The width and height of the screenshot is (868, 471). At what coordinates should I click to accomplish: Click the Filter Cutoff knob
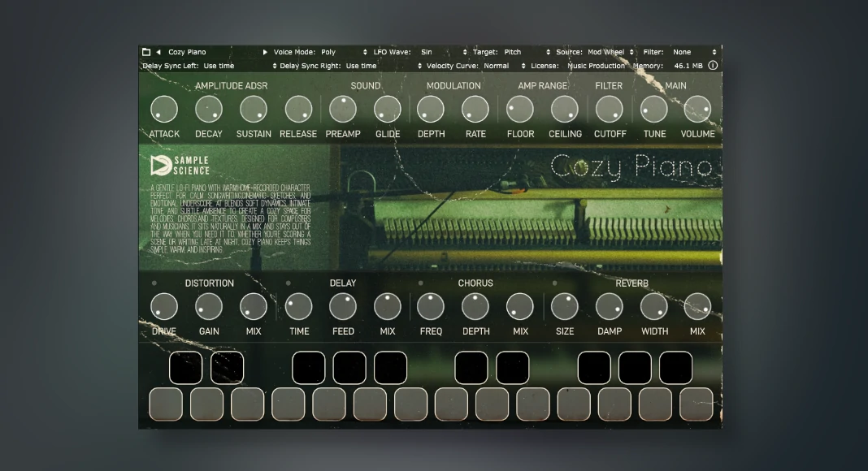(610, 109)
